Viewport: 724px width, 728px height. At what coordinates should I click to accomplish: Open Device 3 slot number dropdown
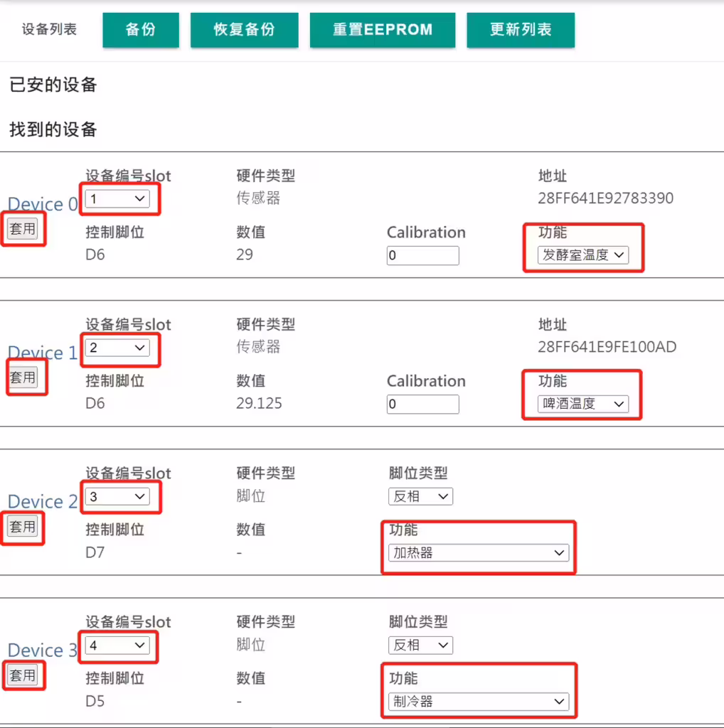(117, 645)
